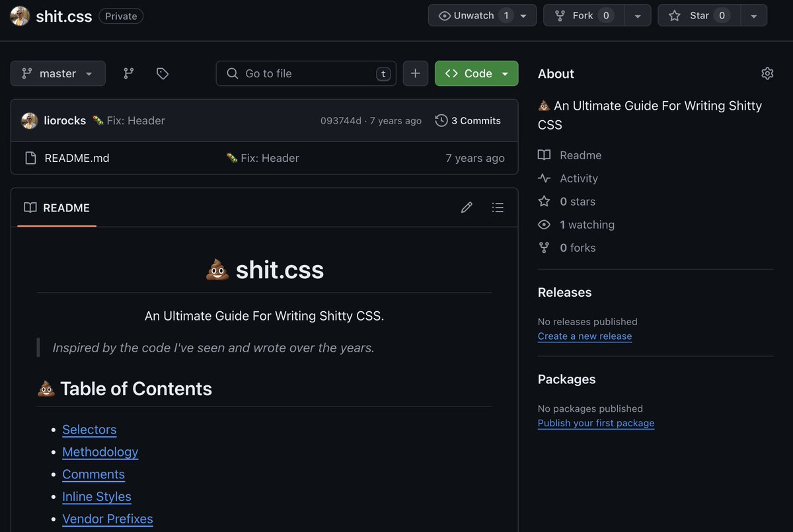
Task: Jump to Inline Styles section
Action: (x=96, y=497)
